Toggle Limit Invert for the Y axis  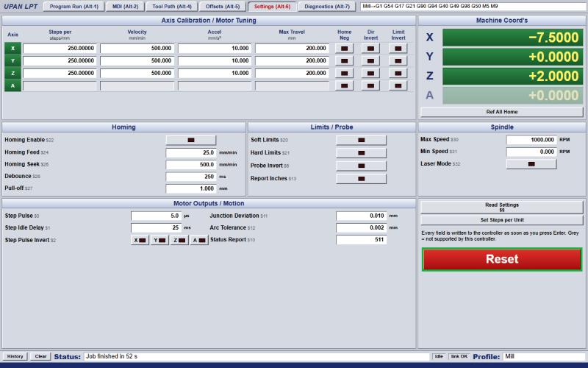(398, 61)
